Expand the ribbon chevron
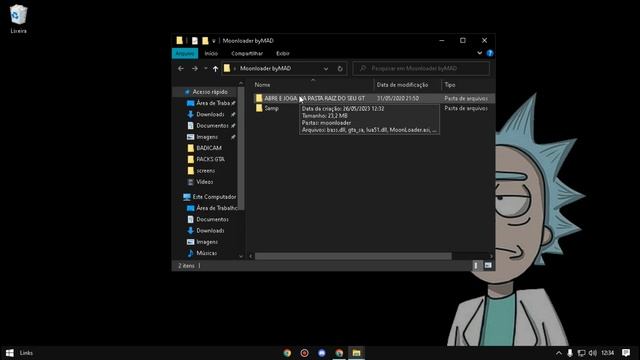This screenshot has height=360, width=640. [479, 53]
